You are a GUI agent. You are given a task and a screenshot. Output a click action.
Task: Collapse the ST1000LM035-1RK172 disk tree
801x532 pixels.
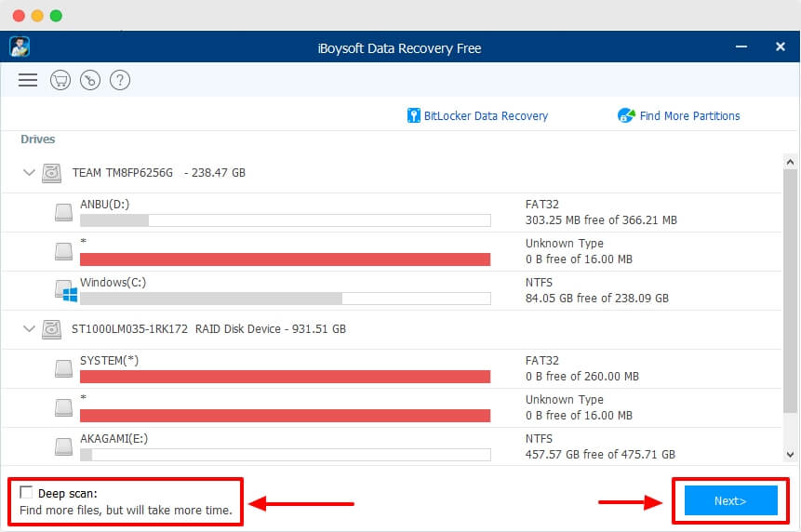pos(29,329)
